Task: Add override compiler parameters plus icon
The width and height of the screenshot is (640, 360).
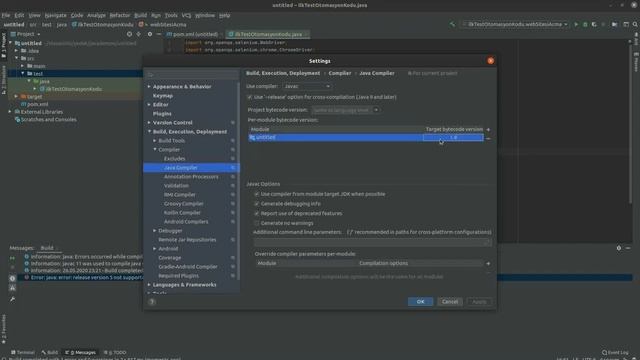Action: [x=488, y=264]
